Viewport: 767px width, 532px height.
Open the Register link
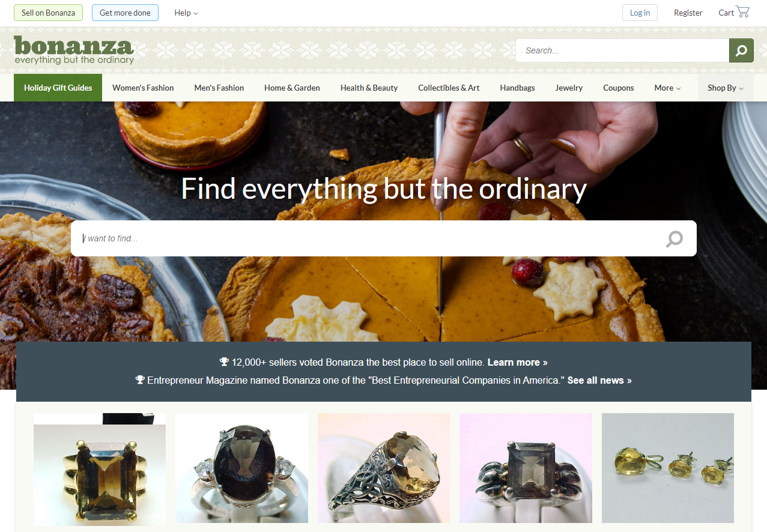pyautogui.click(x=688, y=13)
